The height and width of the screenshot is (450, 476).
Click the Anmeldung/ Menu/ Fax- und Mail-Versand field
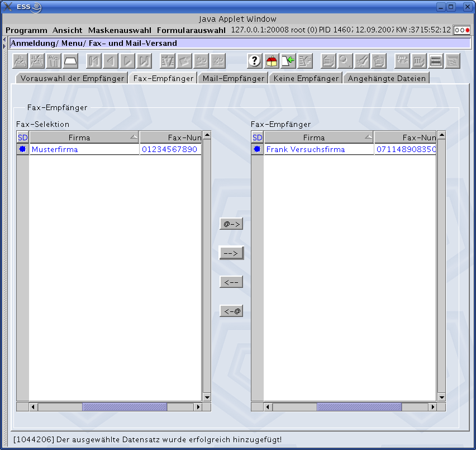(240, 43)
